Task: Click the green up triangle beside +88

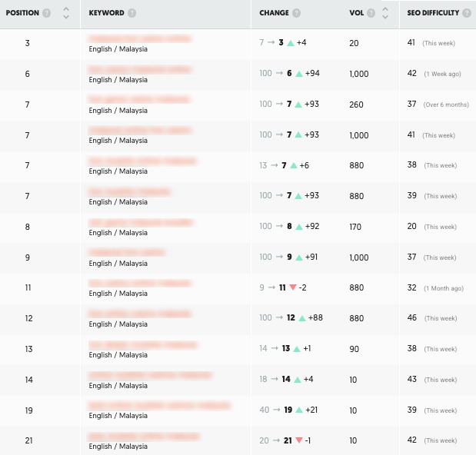Action: coord(302,318)
